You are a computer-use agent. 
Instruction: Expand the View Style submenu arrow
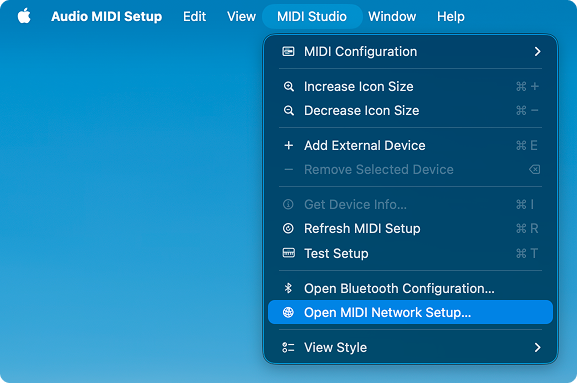tap(537, 347)
